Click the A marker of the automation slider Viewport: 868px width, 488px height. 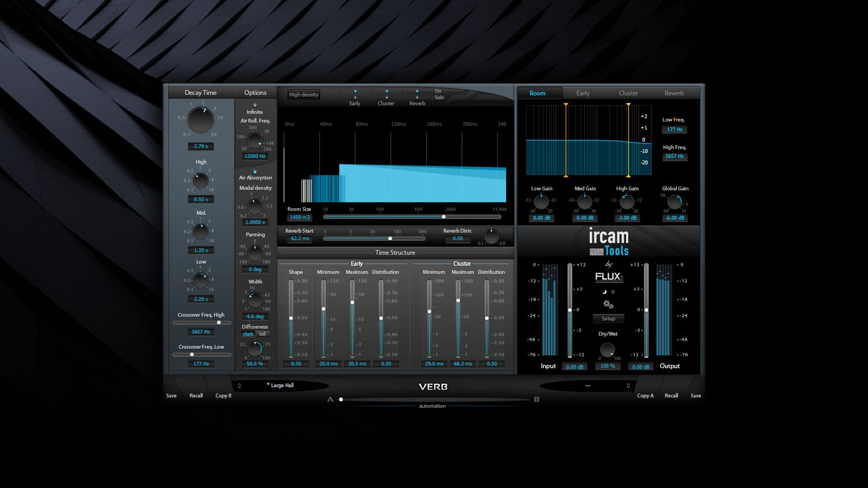point(330,400)
